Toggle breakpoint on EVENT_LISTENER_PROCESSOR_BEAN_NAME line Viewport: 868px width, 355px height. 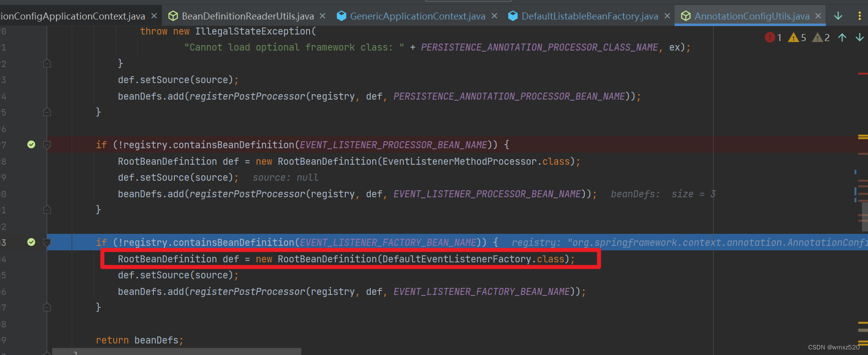click(x=31, y=145)
